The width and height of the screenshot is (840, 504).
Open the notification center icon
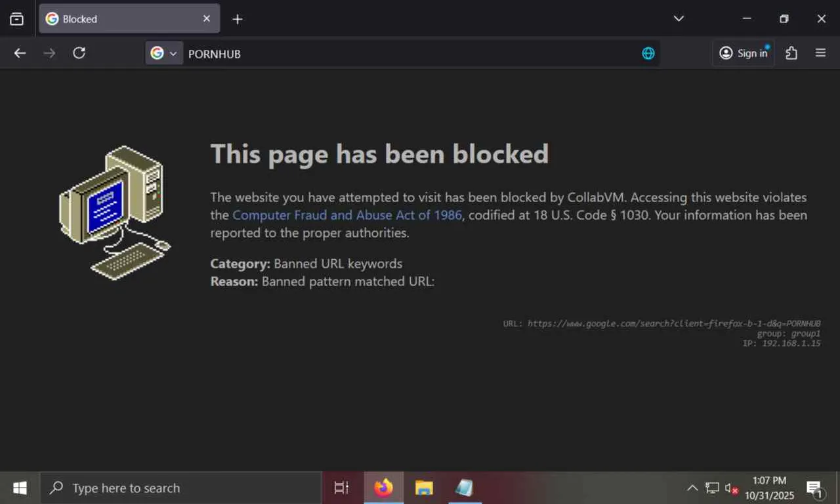coord(814,488)
